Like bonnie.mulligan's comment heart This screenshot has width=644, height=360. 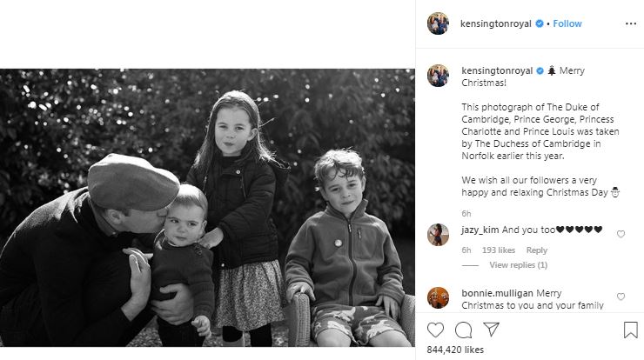[621, 297]
